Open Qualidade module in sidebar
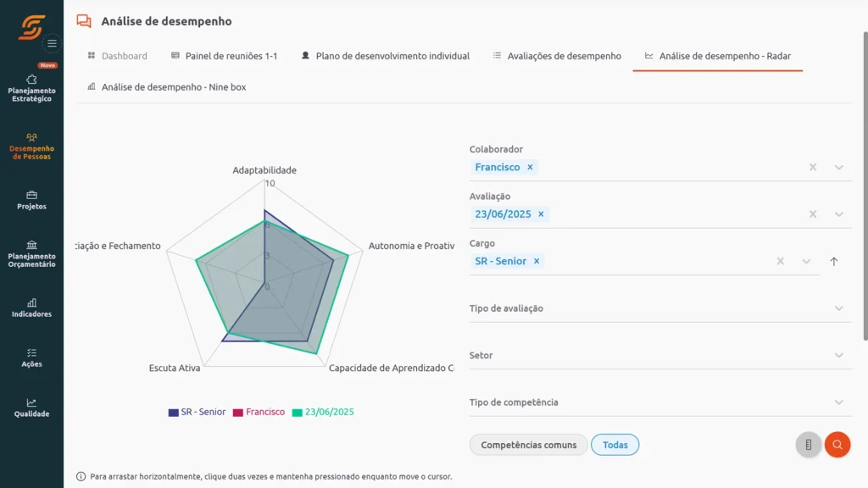Screen dimensions: 868x488 tap(31, 408)
